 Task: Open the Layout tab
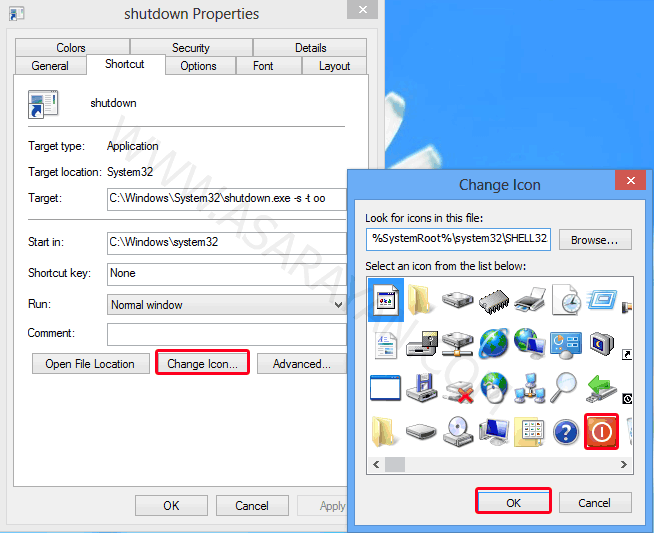[x=334, y=66]
